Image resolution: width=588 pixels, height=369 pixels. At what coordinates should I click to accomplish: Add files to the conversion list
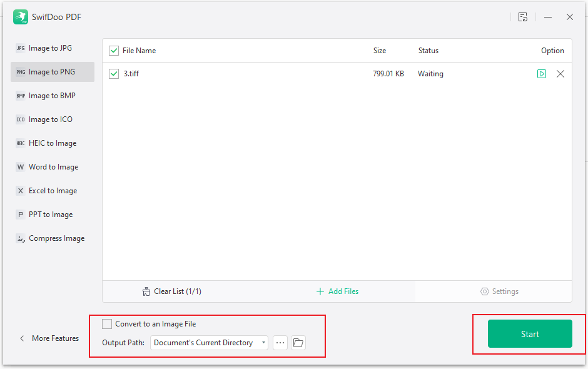[x=337, y=291]
